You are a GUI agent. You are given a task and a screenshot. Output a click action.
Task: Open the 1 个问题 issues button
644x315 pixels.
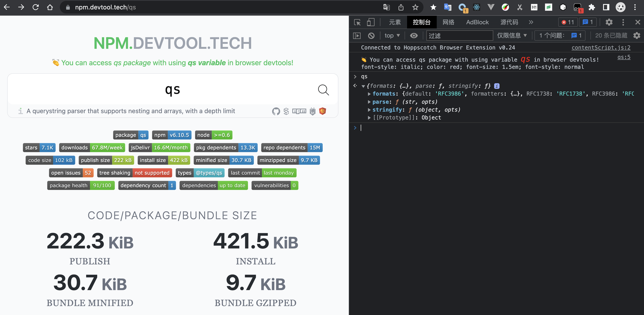click(560, 35)
